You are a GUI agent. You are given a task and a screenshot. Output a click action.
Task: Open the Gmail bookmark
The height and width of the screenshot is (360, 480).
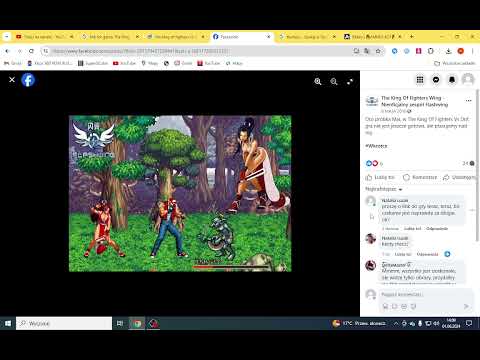(x=13, y=63)
